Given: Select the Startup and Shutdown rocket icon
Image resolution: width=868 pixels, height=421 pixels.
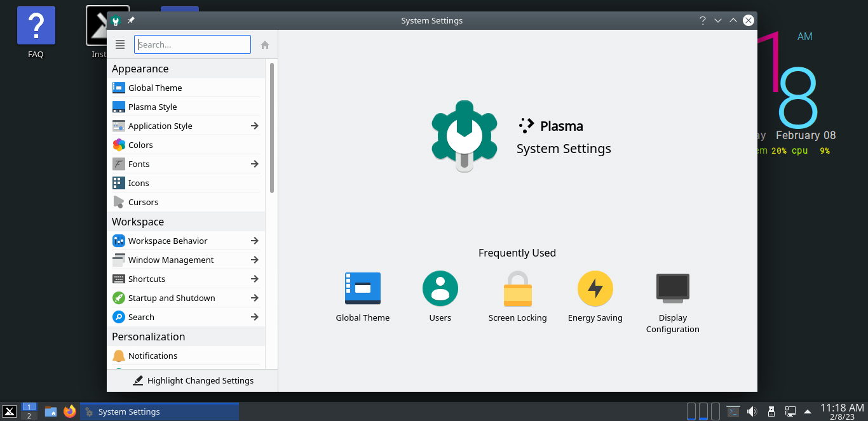Looking at the screenshot, I should click(119, 298).
